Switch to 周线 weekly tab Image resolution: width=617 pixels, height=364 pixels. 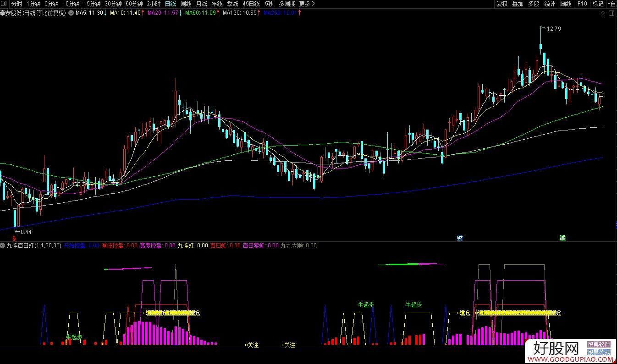(x=186, y=4)
